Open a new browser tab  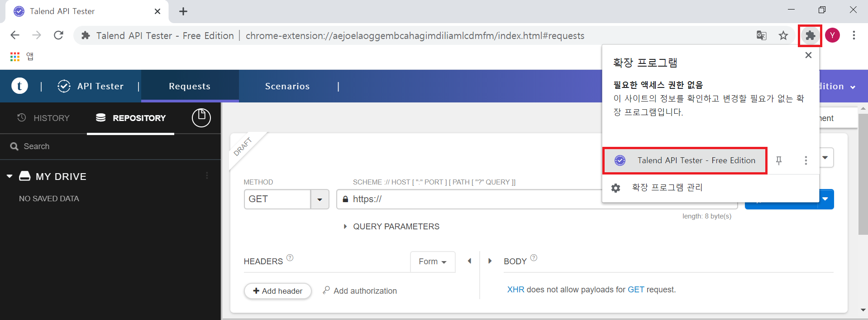183,11
